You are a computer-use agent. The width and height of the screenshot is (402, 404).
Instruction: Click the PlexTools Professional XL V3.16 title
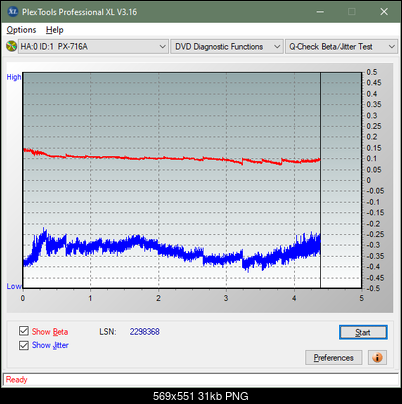pyautogui.click(x=79, y=12)
